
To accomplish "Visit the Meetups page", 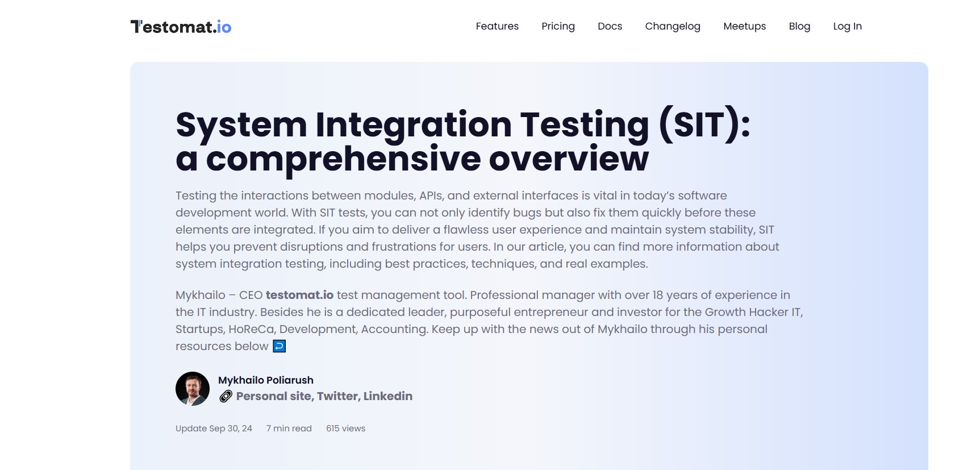I will (x=744, y=26).
